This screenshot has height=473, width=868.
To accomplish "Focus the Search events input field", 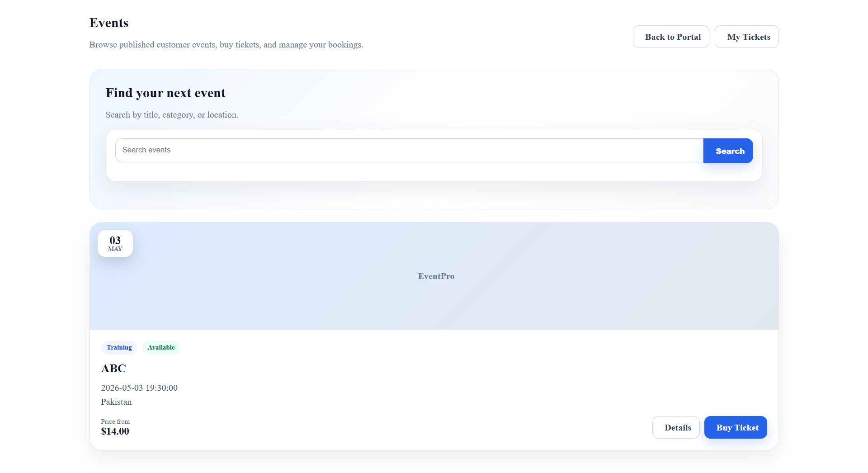I will point(409,150).
